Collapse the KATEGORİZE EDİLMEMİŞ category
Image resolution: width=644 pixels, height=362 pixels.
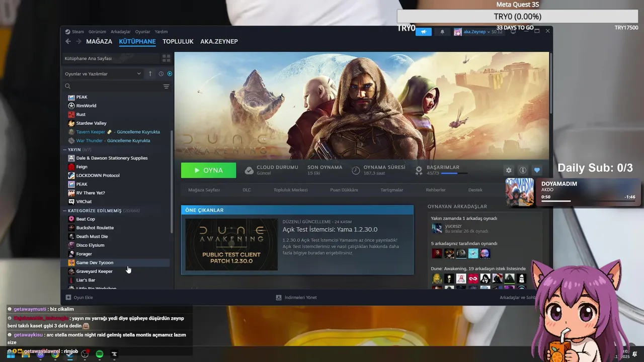pos(95,211)
